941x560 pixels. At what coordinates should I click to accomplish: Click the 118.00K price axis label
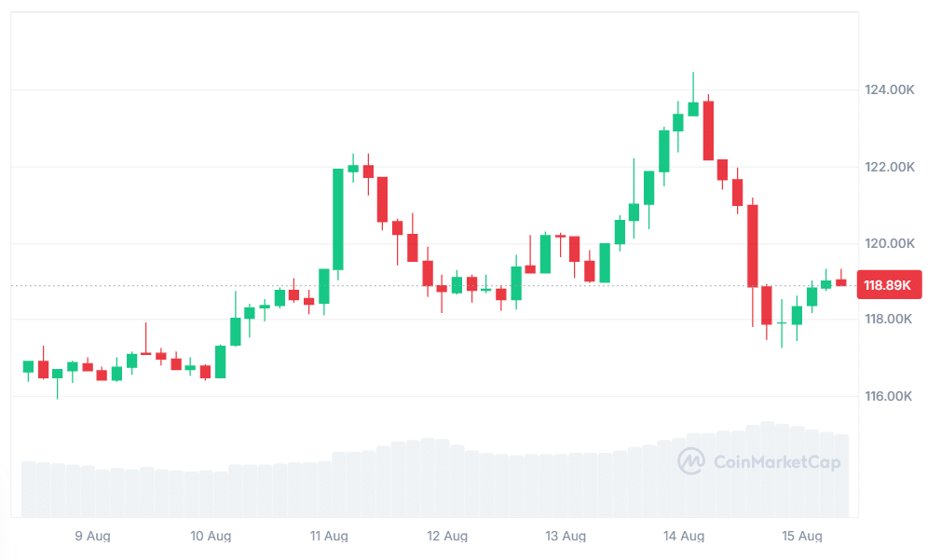click(888, 319)
